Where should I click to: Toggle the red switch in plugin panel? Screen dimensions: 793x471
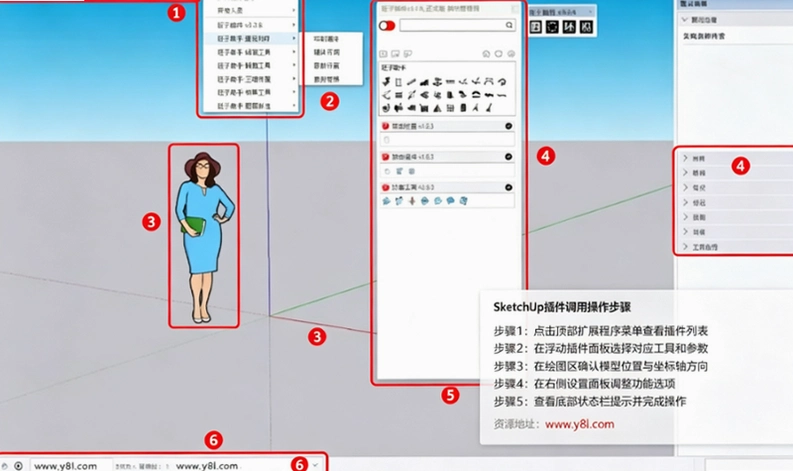pos(387,25)
